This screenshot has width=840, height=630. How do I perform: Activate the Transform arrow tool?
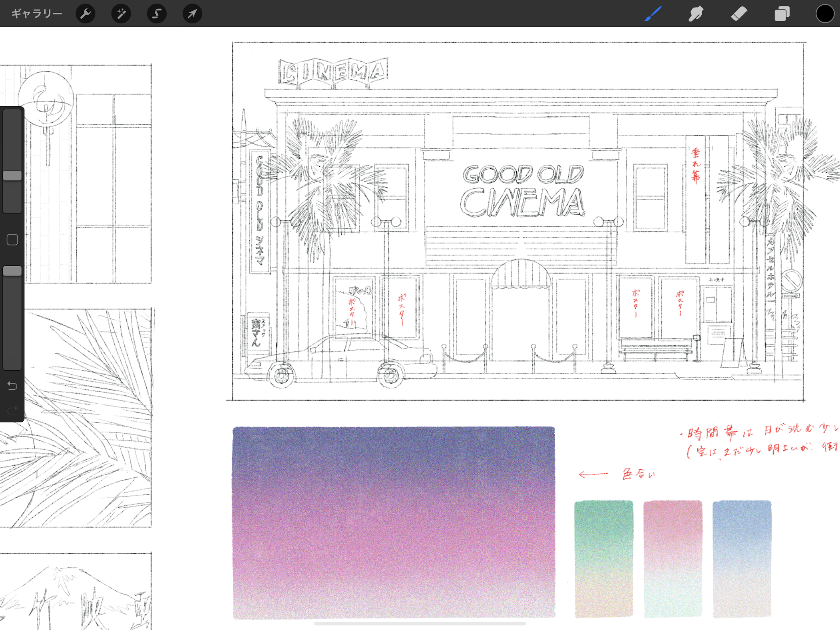point(192,14)
